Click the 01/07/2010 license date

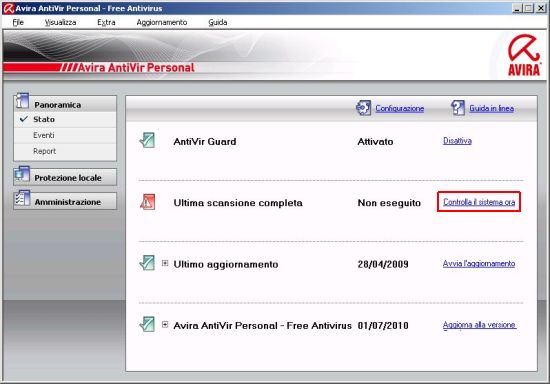click(x=383, y=325)
